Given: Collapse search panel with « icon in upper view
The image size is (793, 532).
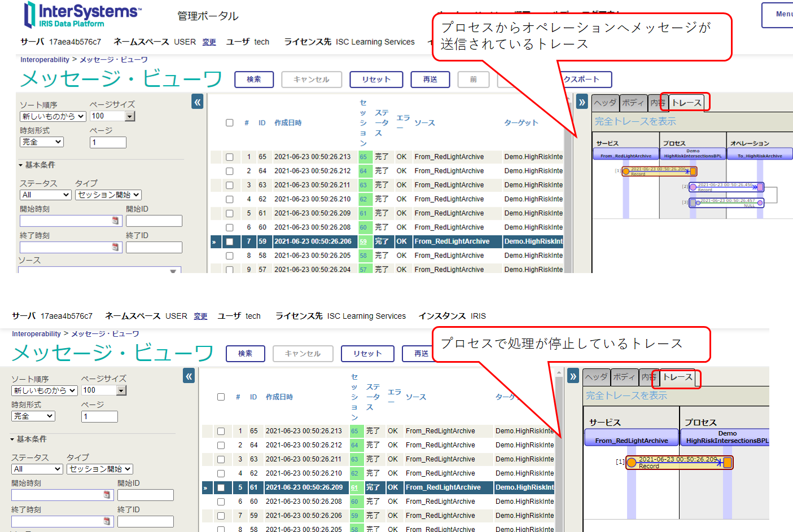Looking at the screenshot, I should 197,102.
